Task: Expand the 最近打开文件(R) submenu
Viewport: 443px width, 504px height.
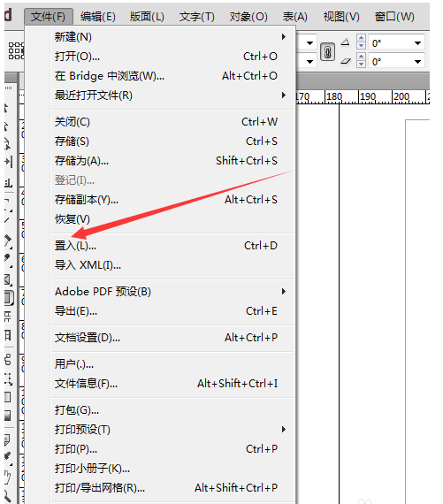Action: coord(172,95)
